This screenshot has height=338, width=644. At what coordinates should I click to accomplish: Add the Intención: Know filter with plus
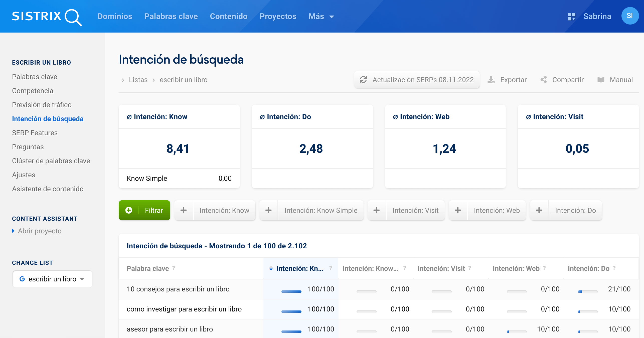point(184,210)
